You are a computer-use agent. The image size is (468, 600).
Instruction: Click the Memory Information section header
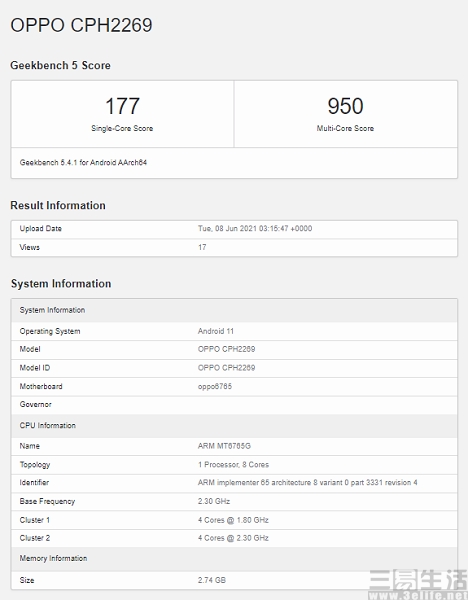click(x=234, y=559)
